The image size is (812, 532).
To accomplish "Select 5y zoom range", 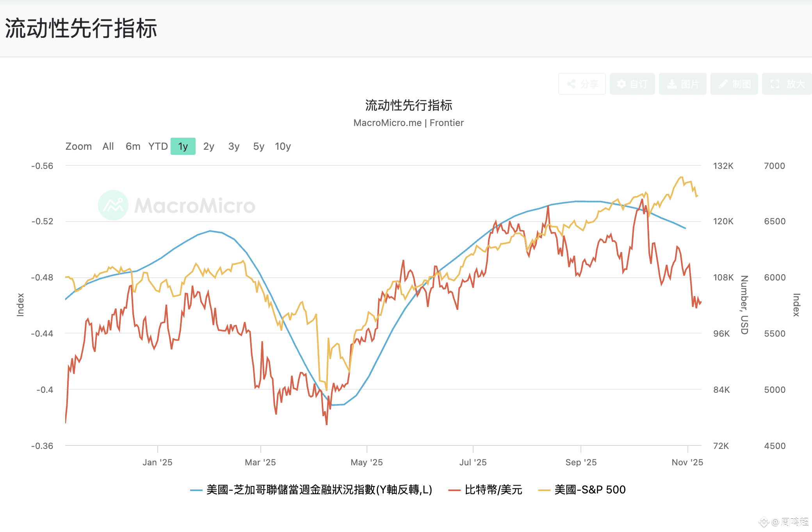I will click(x=258, y=146).
